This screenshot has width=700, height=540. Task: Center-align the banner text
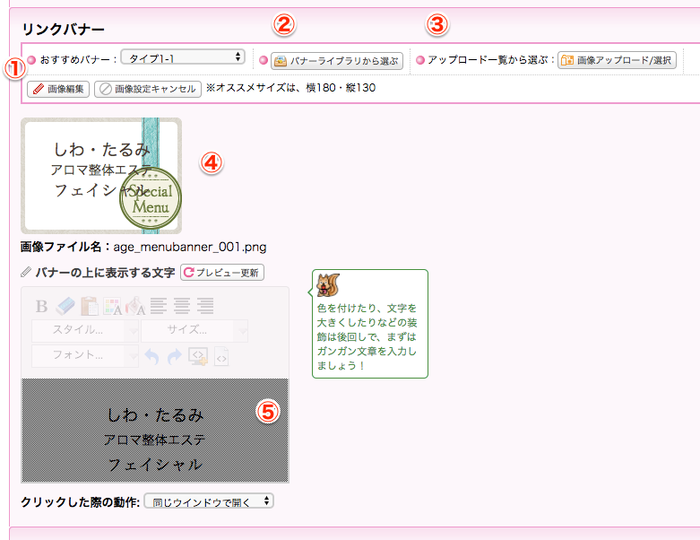pyautogui.click(x=182, y=307)
